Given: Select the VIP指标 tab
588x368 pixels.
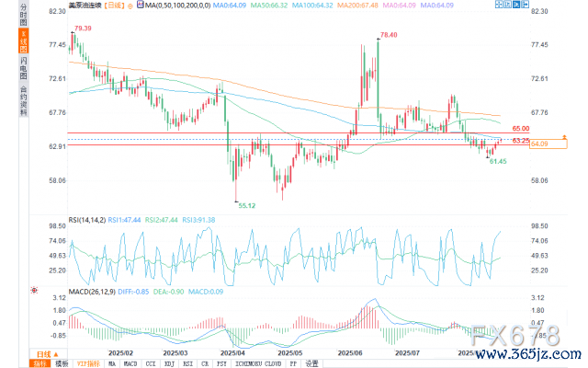Looking at the screenshot, I should point(88,363).
